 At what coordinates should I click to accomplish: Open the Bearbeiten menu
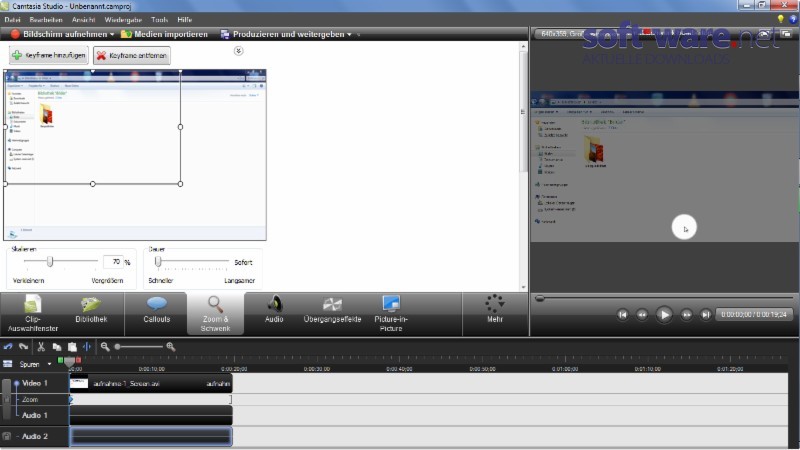[x=46, y=20]
